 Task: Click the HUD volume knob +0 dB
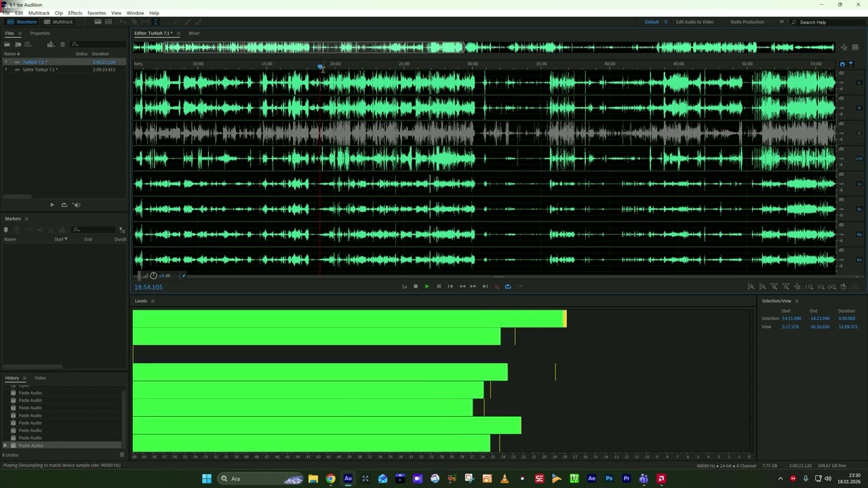(153, 276)
